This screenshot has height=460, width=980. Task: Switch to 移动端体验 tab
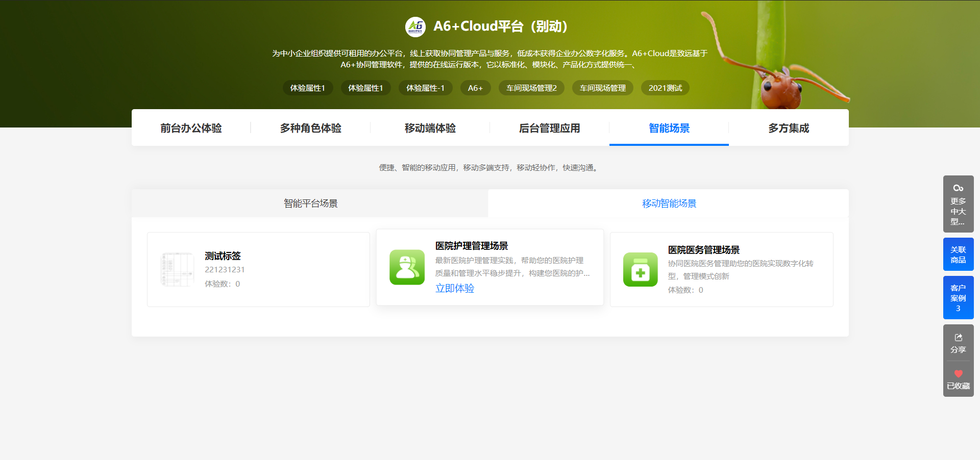[430, 128]
